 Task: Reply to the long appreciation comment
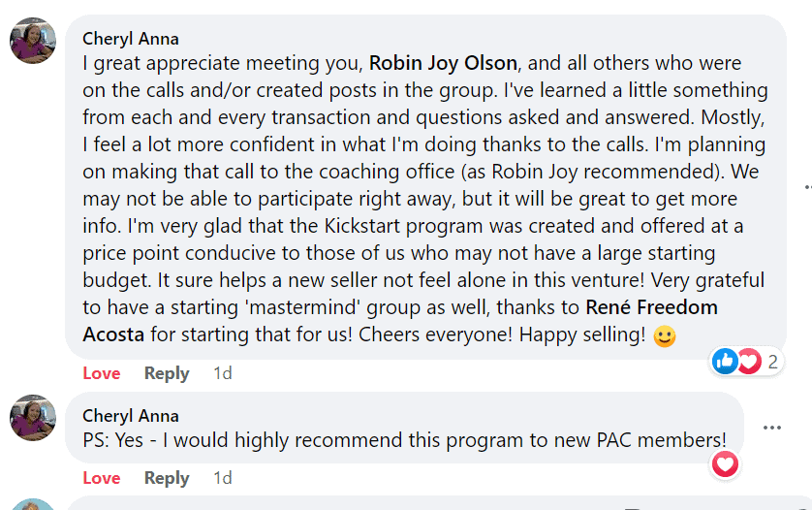coord(167,373)
